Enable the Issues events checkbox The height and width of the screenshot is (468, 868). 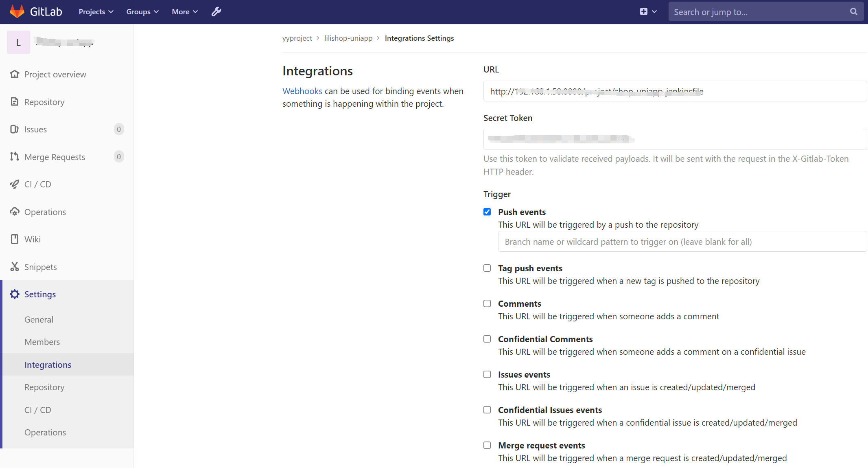(487, 374)
